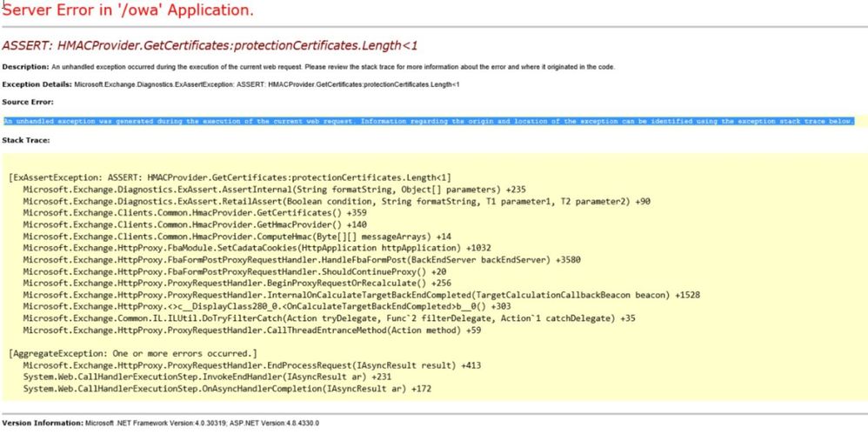Click the italic ASSERT HMACProvider.GetCertificates heading

(210, 45)
